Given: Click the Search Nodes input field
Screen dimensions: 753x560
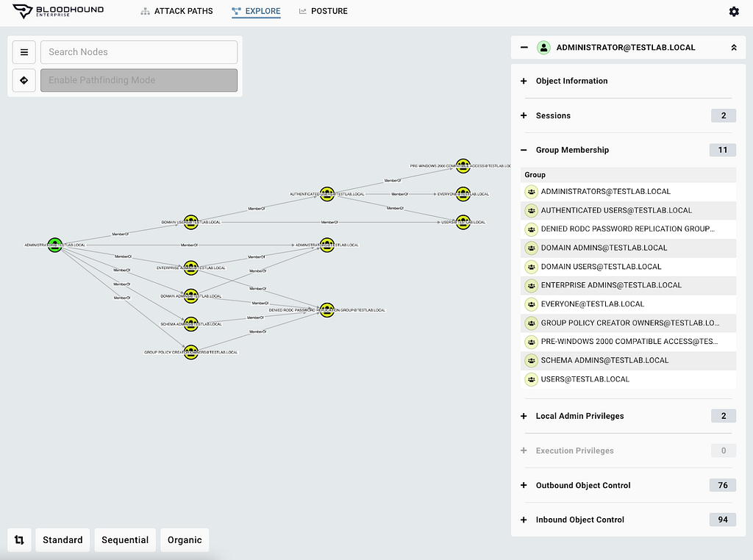Looking at the screenshot, I should coord(139,51).
